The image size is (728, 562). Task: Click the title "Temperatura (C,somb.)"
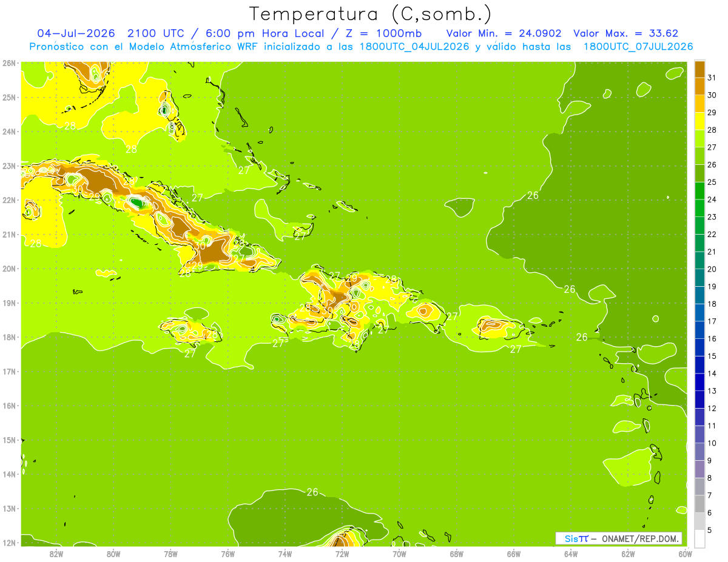coord(371,14)
